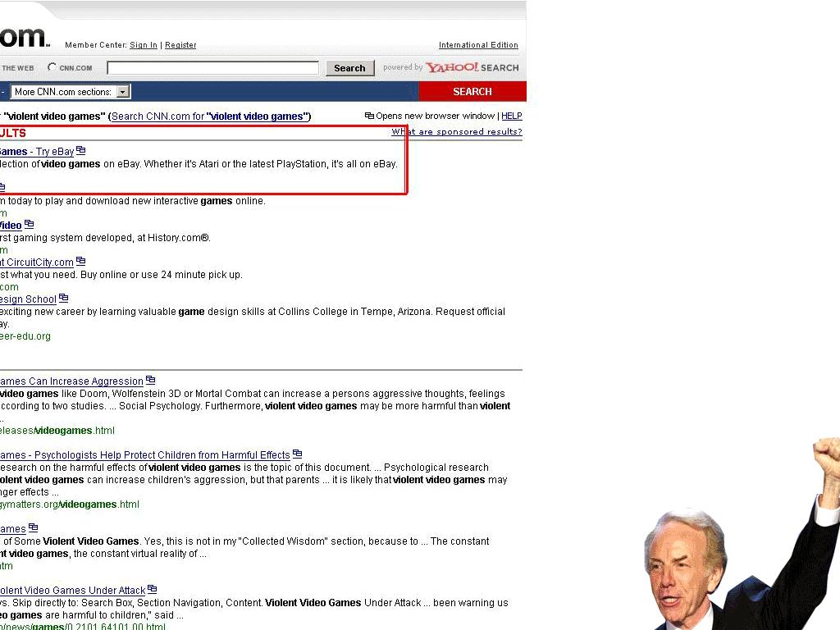Click the career-edu.org green URL text
The height and width of the screenshot is (630, 840).
[x=25, y=336]
